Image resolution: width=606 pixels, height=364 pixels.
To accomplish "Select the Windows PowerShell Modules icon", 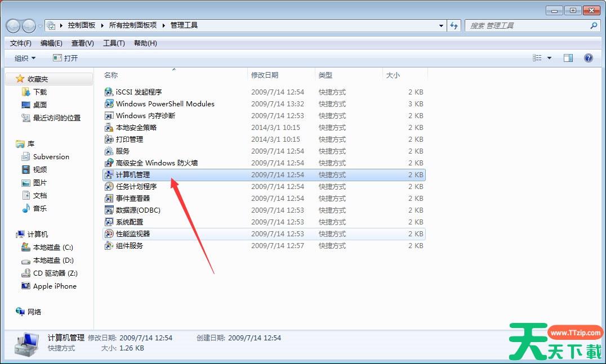I will pos(109,104).
